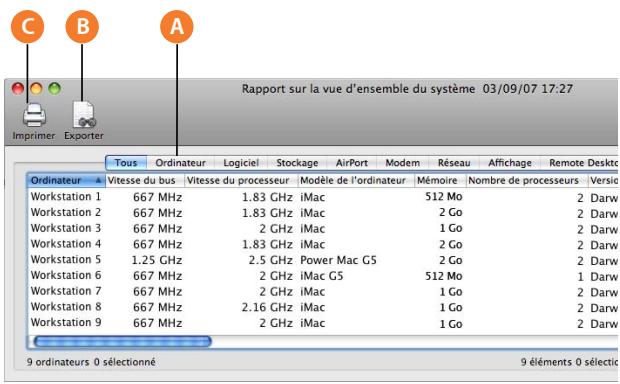The width and height of the screenshot is (620, 384).
Task: Click the 1.83 GHz speed of Workstation 4
Action: 267,244
